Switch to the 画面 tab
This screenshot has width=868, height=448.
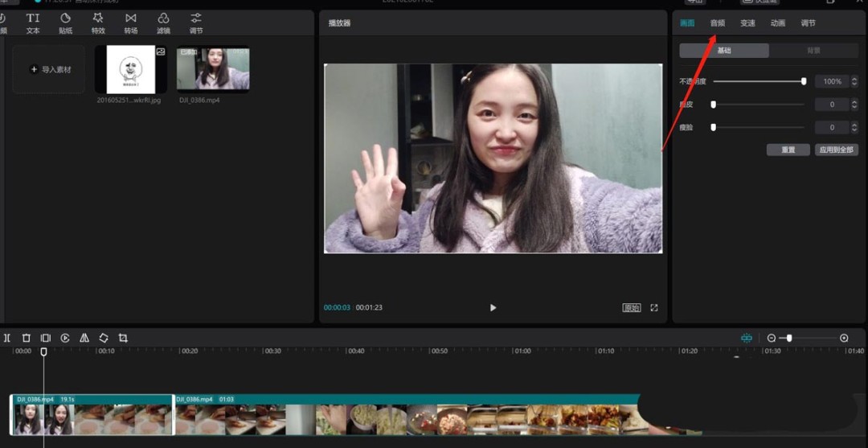tap(687, 23)
